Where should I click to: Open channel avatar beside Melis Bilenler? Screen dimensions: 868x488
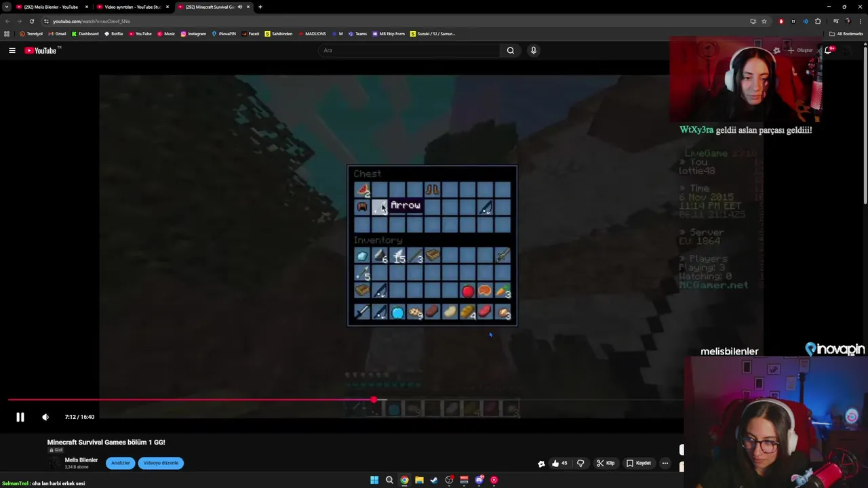click(54, 463)
